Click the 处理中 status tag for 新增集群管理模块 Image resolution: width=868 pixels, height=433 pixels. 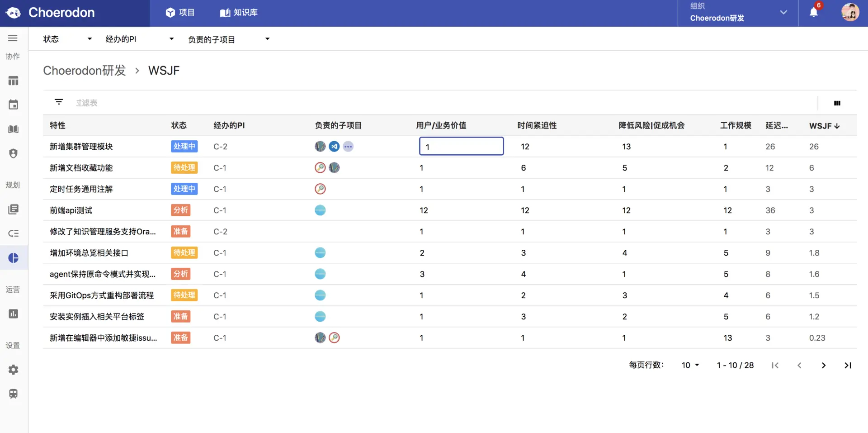[x=184, y=147]
